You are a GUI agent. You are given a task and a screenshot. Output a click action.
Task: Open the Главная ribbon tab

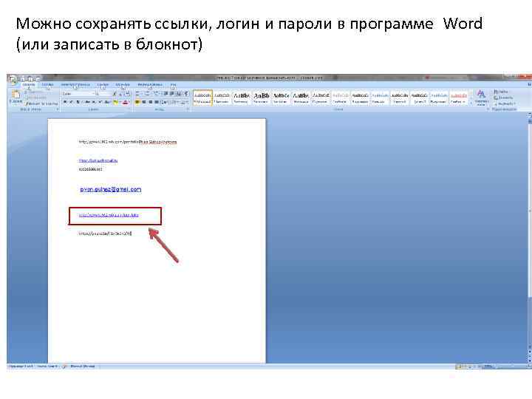coord(29,84)
